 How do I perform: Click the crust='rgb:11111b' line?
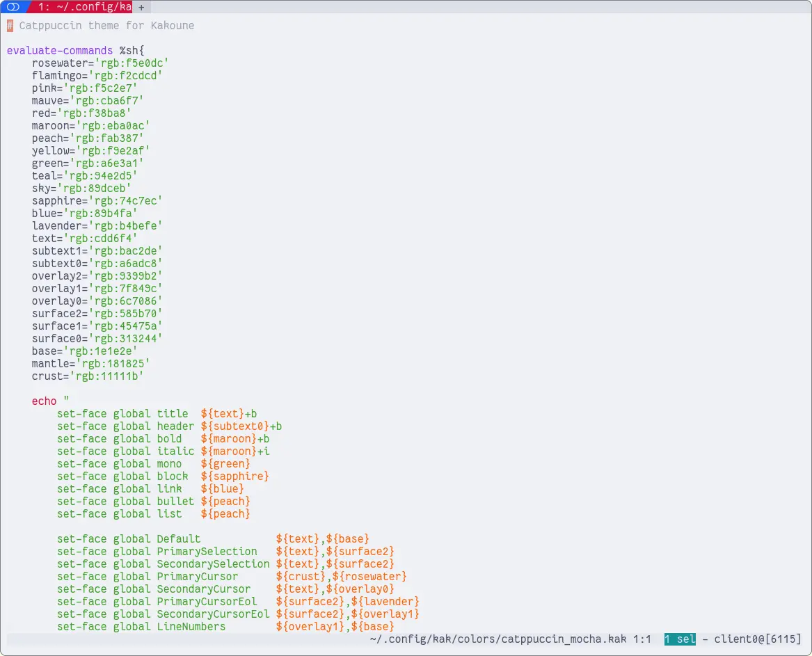[88, 376]
